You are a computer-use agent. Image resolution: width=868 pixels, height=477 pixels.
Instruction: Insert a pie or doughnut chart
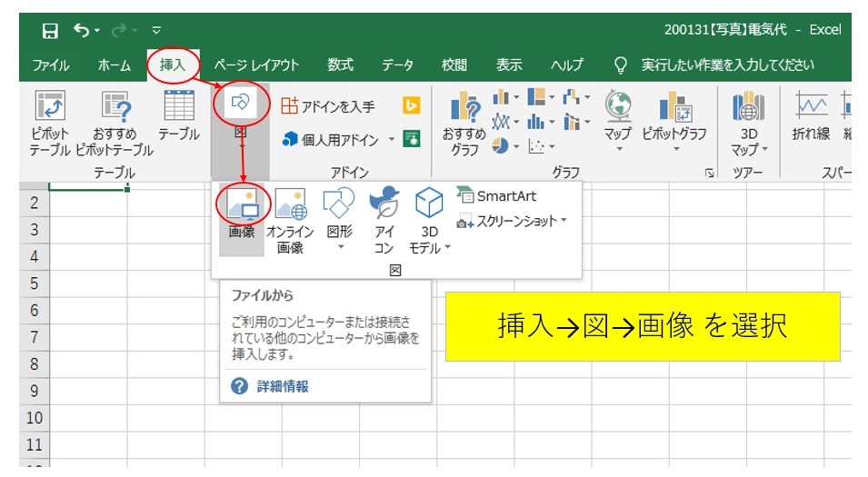(x=505, y=146)
